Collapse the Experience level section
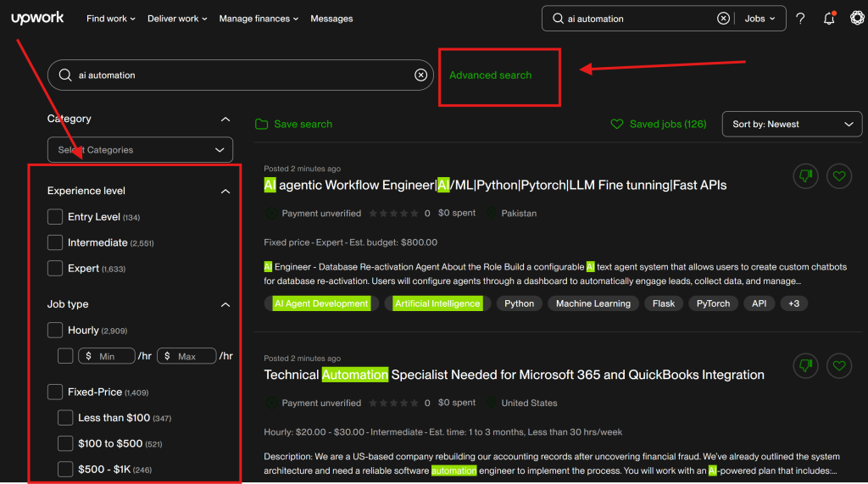868x484 pixels. 225,191
